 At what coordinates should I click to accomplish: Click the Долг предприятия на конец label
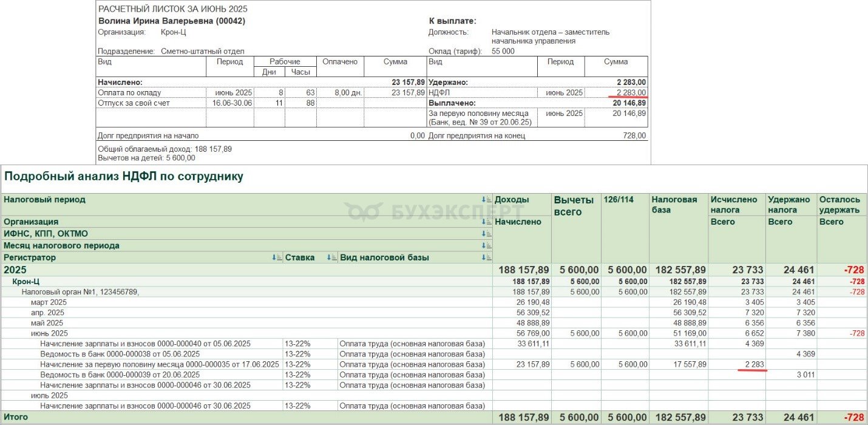point(476,136)
